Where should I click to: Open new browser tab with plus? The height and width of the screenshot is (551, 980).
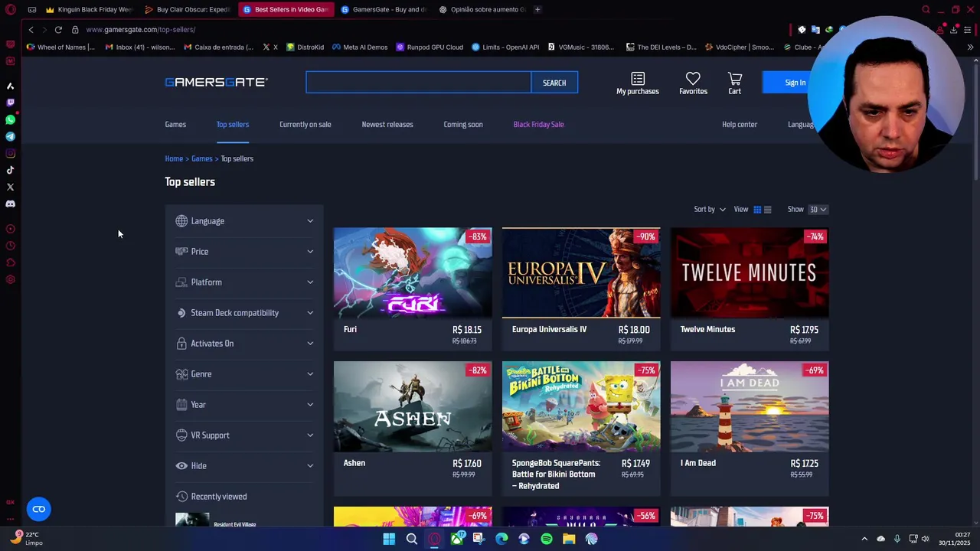tap(537, 10)
